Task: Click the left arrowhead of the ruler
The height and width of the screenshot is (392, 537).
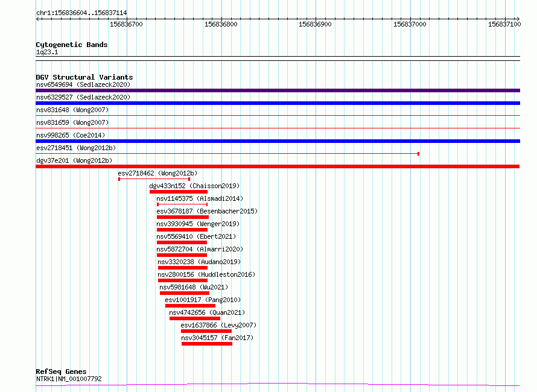Action: tap(37, 19)
